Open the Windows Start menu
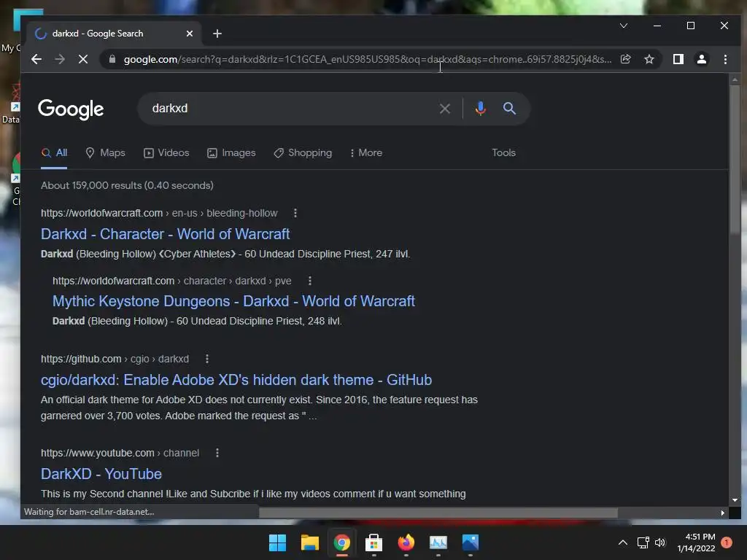The width and height of the screenshot is (747, 560). click(277, 542)
